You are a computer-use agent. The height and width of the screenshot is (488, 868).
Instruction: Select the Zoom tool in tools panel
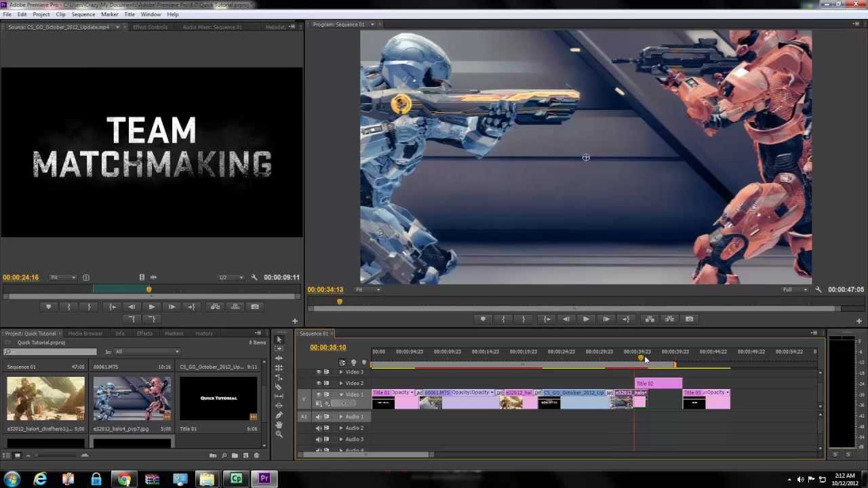point(279,434)
